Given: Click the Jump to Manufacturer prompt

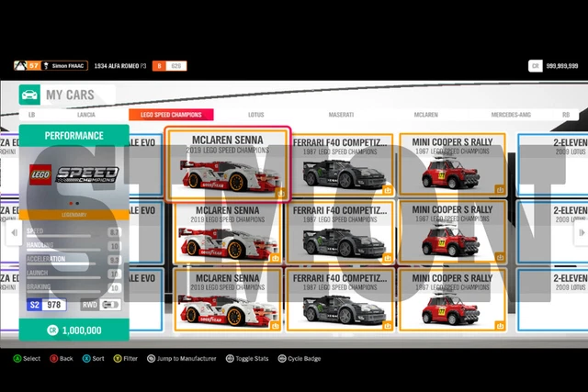Looking at the screenshot, I should [182, 359].
